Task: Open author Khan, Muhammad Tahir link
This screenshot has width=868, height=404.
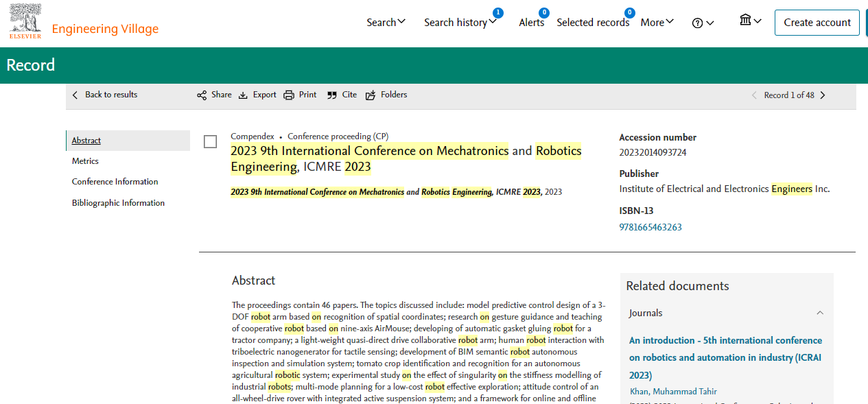Action: pyautogui.click(x=673, y=392)
